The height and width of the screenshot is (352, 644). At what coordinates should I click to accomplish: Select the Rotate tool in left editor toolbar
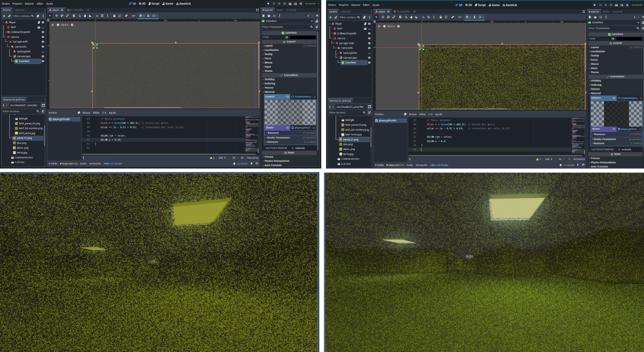point(62,16)
